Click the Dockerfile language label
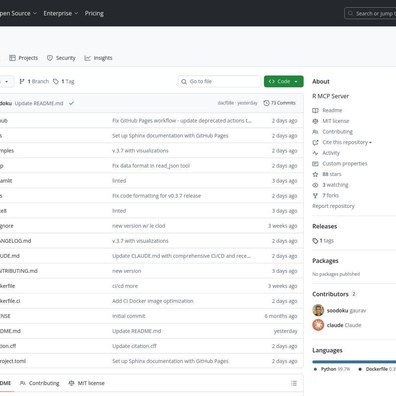The width and height of the screenshot is (396, 396). coord(380,369)
